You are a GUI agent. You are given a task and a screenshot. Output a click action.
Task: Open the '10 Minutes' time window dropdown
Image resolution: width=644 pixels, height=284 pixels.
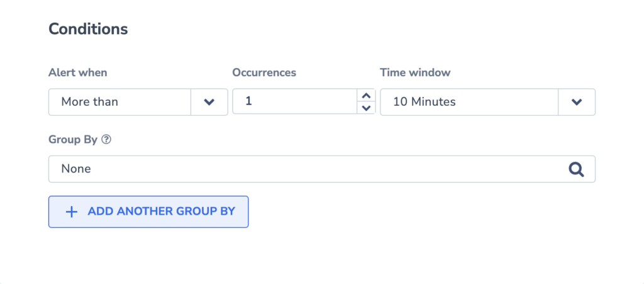tap(487, 102)
